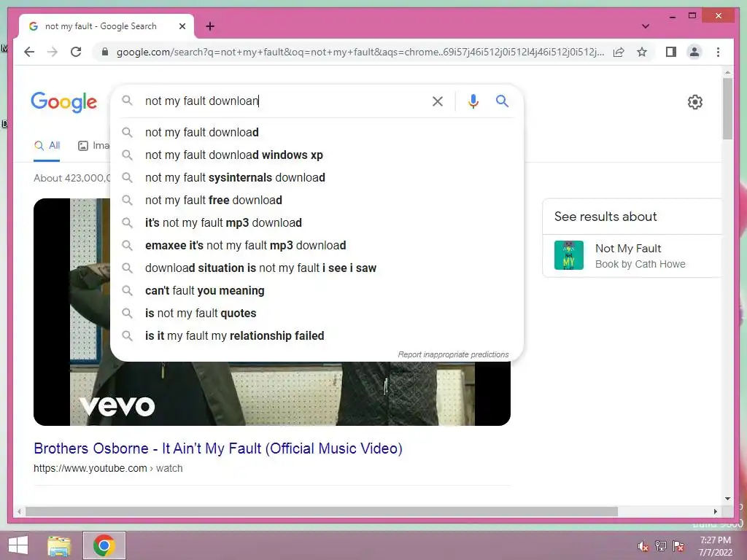Click the vertical scrollbar thumb
This screenshot has width=747, height=560.
point(727,109)
